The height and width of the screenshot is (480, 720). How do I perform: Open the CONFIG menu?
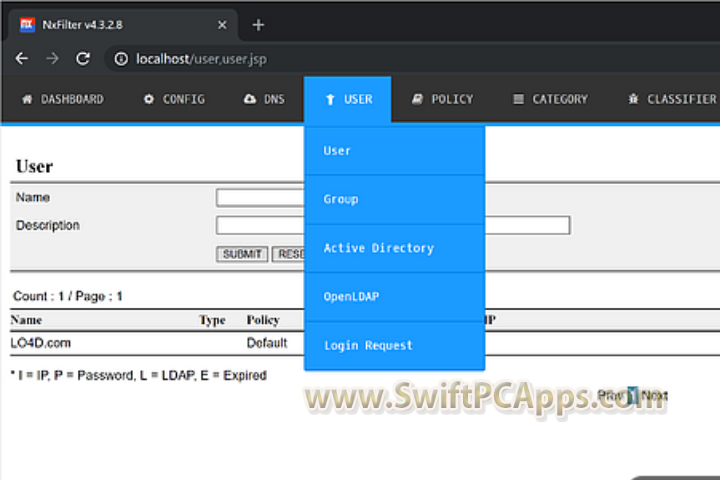click(174, 99)
